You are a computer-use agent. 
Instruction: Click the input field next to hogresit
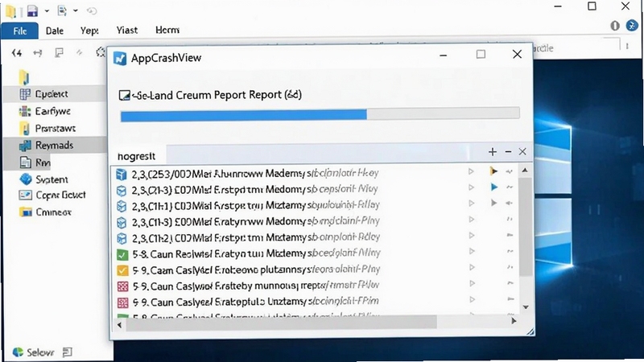317,153
